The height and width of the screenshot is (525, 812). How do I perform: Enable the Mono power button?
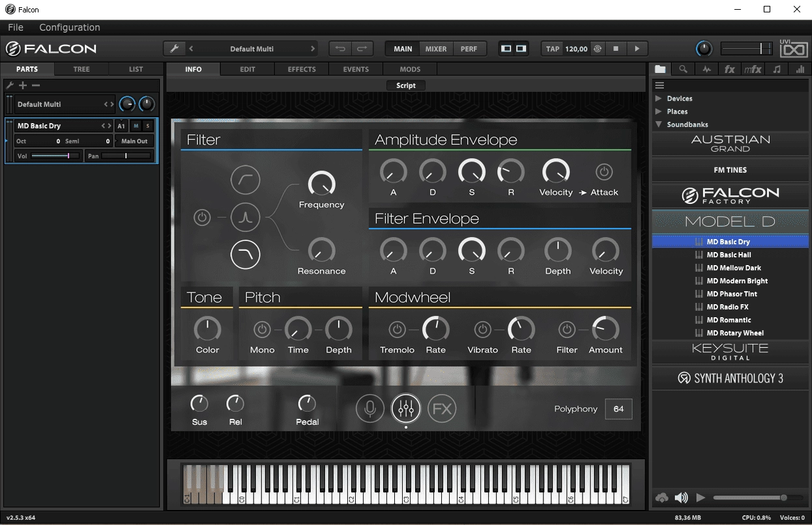pos(262,330)
